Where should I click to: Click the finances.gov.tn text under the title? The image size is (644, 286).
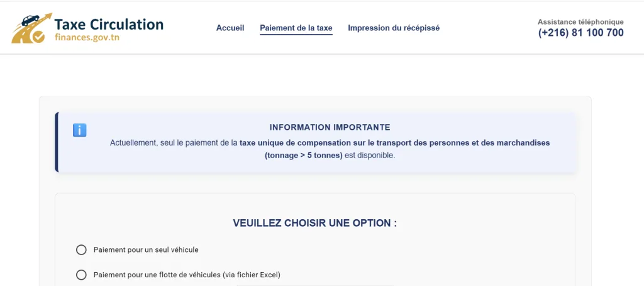coord(87,38)
